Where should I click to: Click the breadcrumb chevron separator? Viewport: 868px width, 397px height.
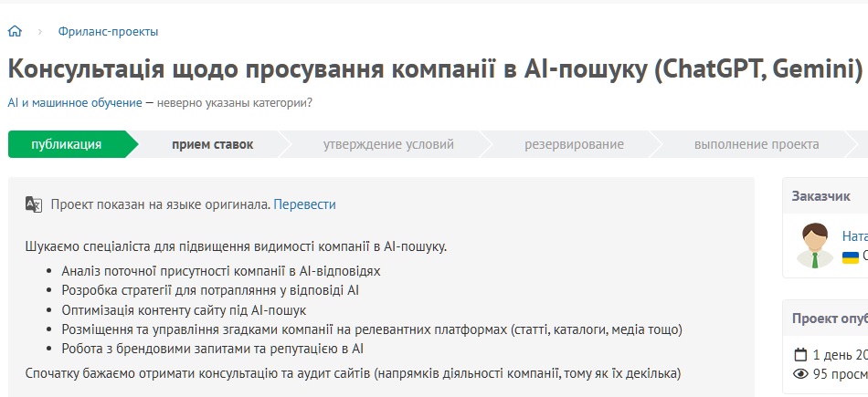click(x=40, y=32)
